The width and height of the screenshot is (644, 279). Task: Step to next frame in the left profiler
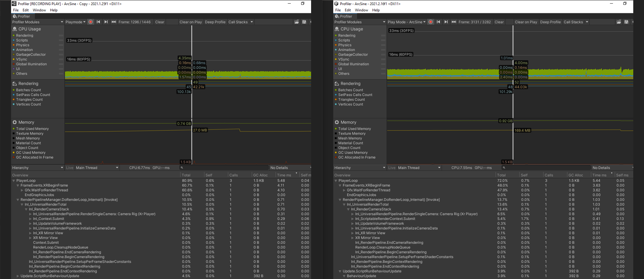pos(106,22)
